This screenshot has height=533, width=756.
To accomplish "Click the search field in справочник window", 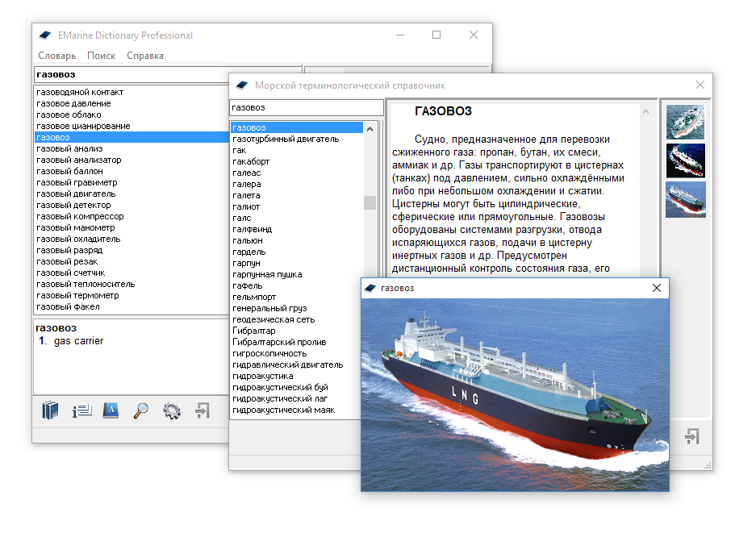I will 306,107.
